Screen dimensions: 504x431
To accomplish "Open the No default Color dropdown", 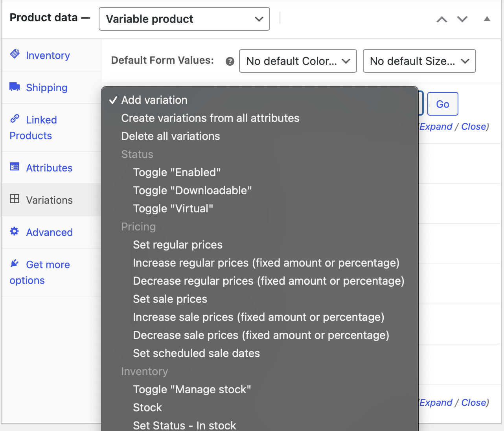I will 298,61.
